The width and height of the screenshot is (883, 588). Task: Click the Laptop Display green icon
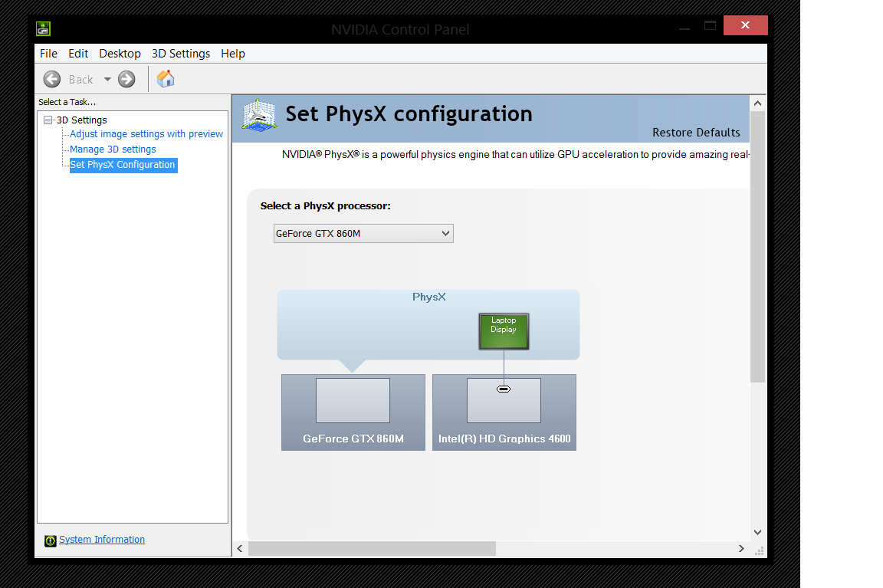(504, 331)
